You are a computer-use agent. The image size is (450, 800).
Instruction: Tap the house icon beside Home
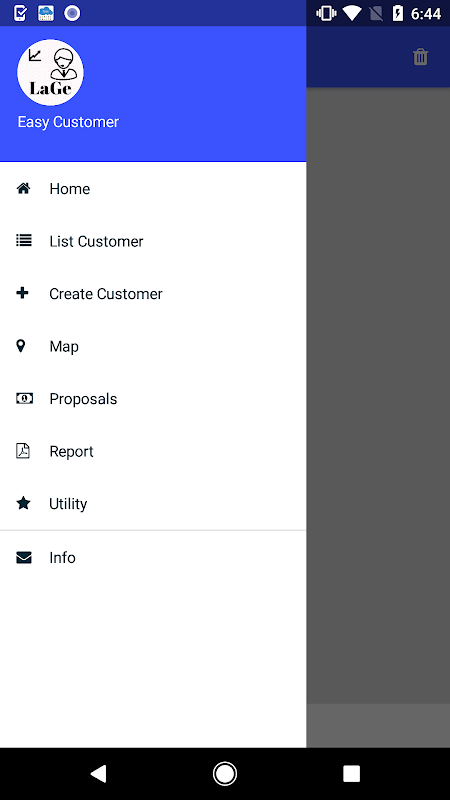pos(23,188)
